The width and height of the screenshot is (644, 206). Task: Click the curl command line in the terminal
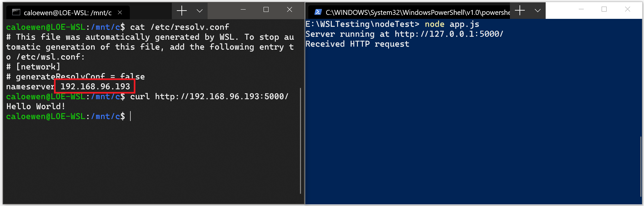[209, 96]
